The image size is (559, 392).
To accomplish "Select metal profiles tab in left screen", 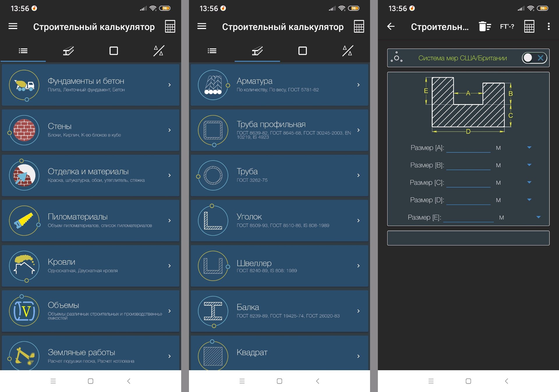I will (x=68, y=51).
